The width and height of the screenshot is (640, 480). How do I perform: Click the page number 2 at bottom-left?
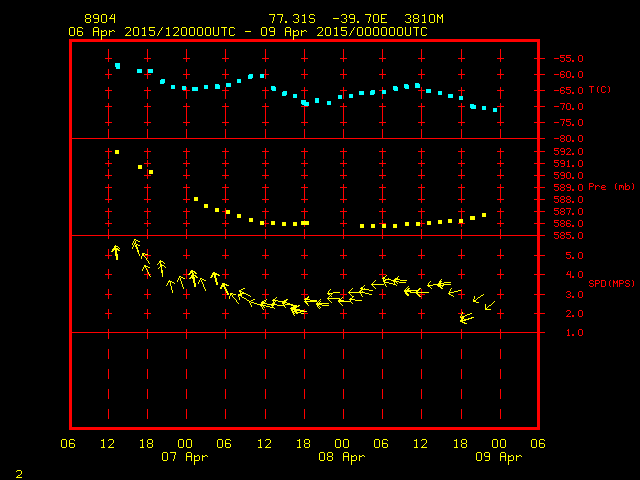pos(19,474)
